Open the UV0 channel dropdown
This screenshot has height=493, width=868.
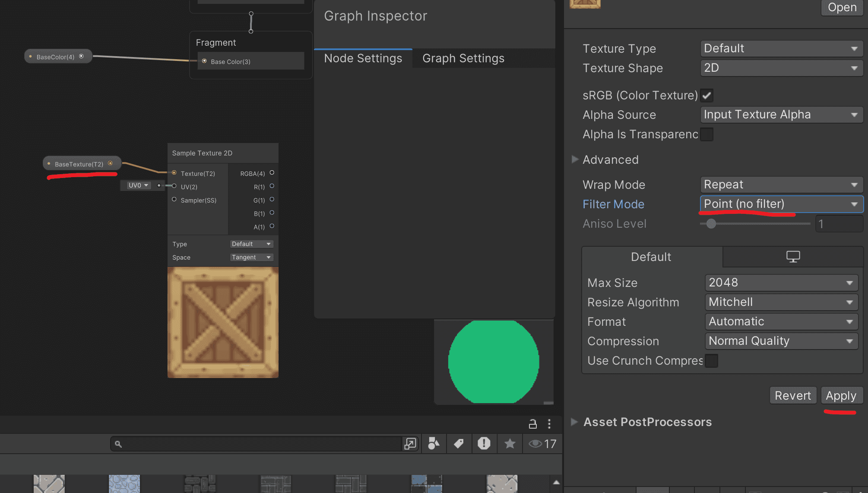138,185
